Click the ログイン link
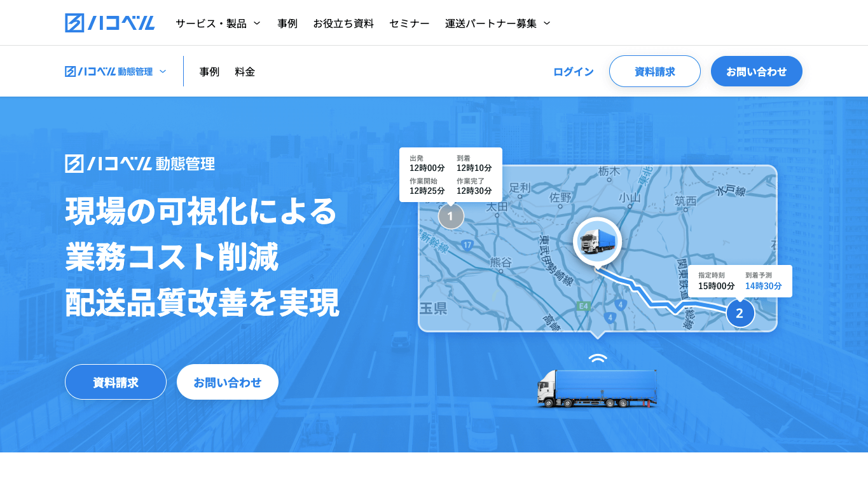Viewport: 868px width, 488px height. point(573,71)
